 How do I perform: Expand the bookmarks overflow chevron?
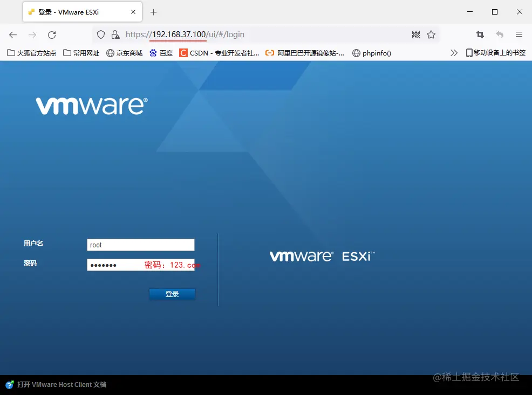(454, 53)
